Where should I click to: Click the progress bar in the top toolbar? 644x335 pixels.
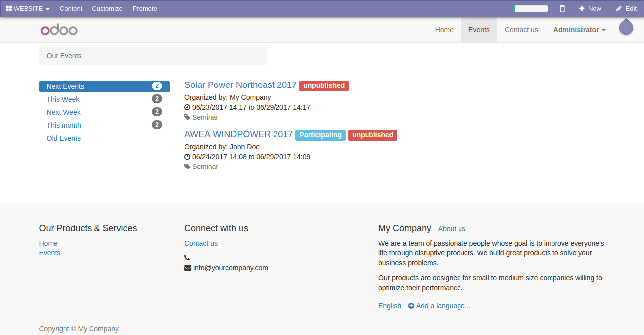(531, 9)
